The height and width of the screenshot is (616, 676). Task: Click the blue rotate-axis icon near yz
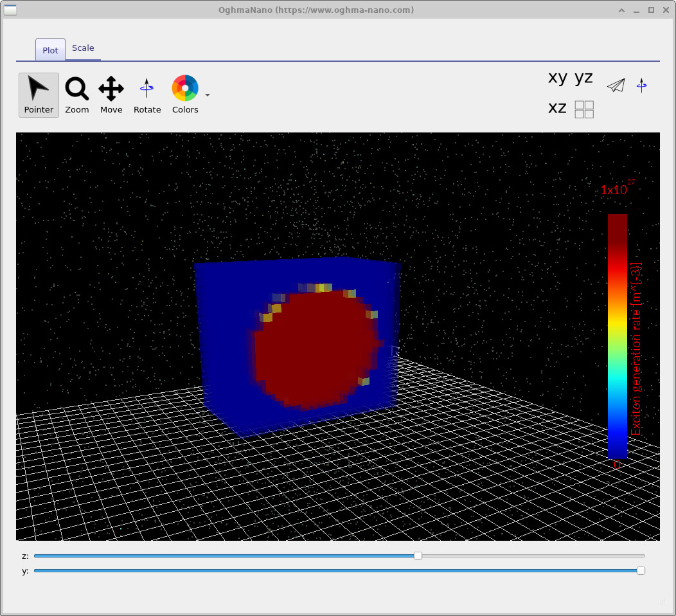pos(641,85)
